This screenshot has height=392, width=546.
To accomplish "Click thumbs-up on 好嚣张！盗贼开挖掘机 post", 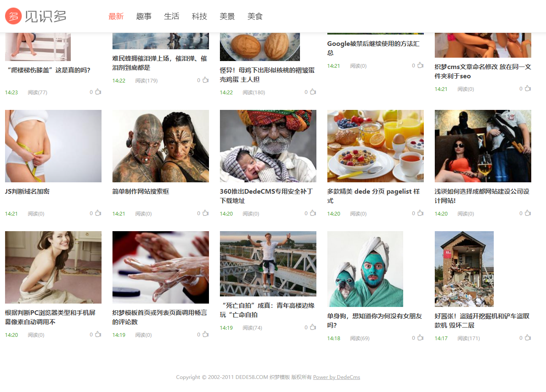I will [x=528, y=338].
